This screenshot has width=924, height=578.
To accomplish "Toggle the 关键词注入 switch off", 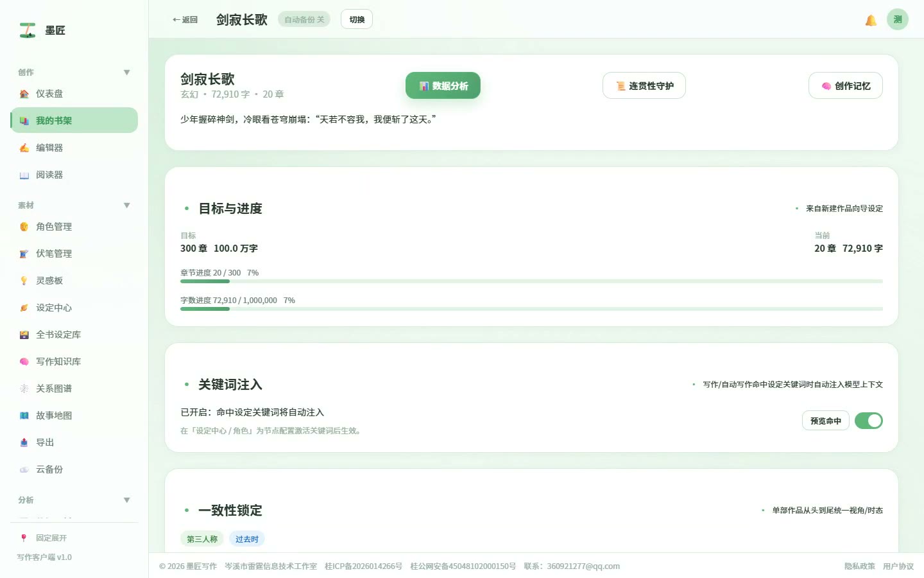I will click(869, 421).
